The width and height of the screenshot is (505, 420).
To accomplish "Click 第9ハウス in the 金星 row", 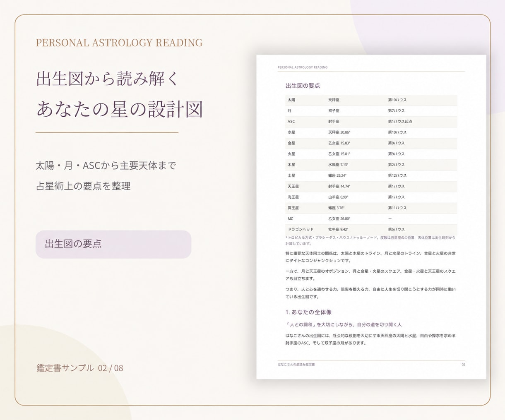I will pyautogui.click(x=396, y=143).
